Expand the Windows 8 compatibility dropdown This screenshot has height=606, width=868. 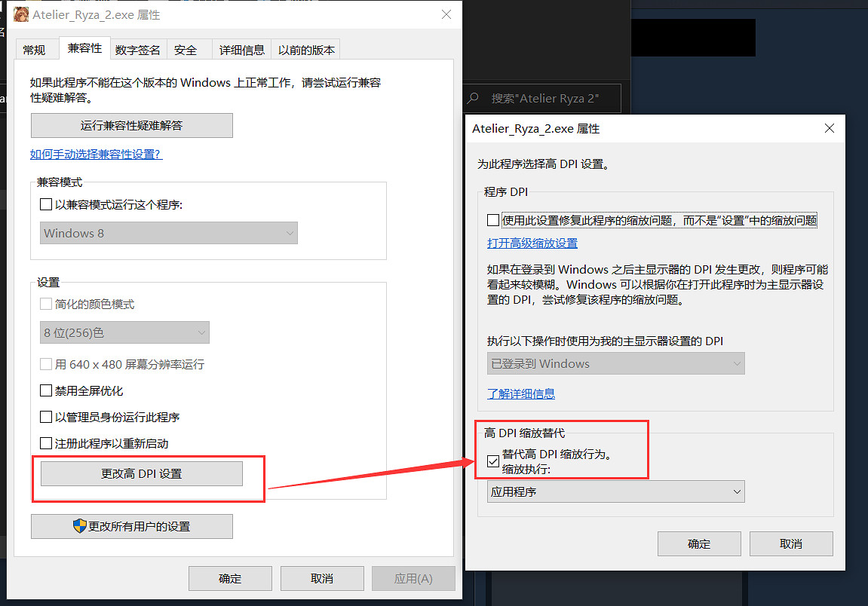click(x=169, y=234)
